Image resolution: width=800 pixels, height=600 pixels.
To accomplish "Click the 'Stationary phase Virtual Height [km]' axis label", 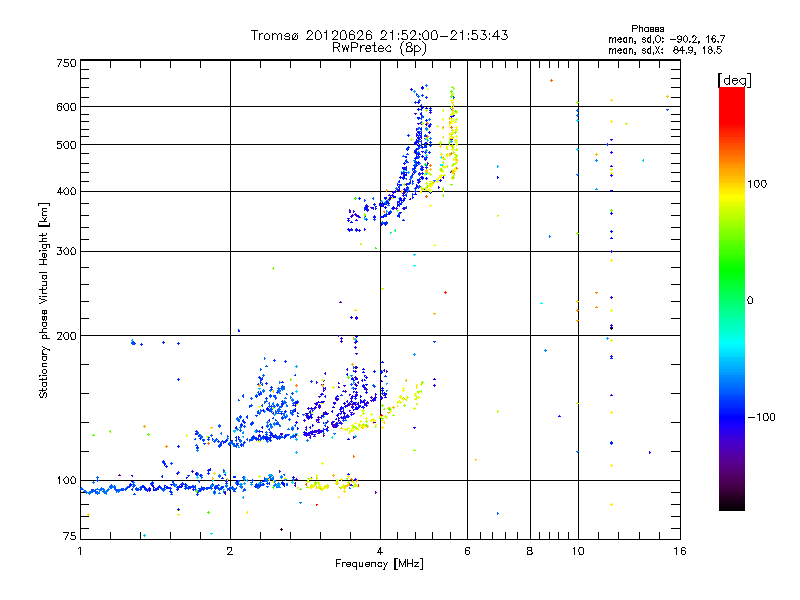I will coord(44,301).
